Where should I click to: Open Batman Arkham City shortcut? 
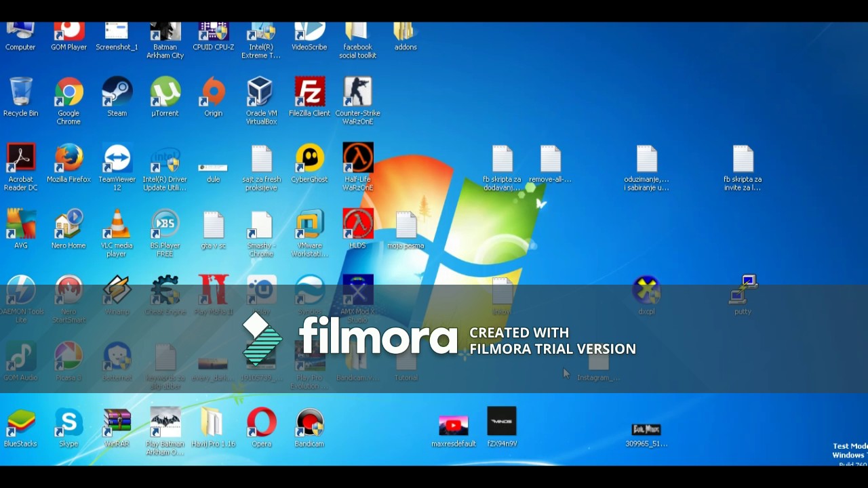point(165,31)
